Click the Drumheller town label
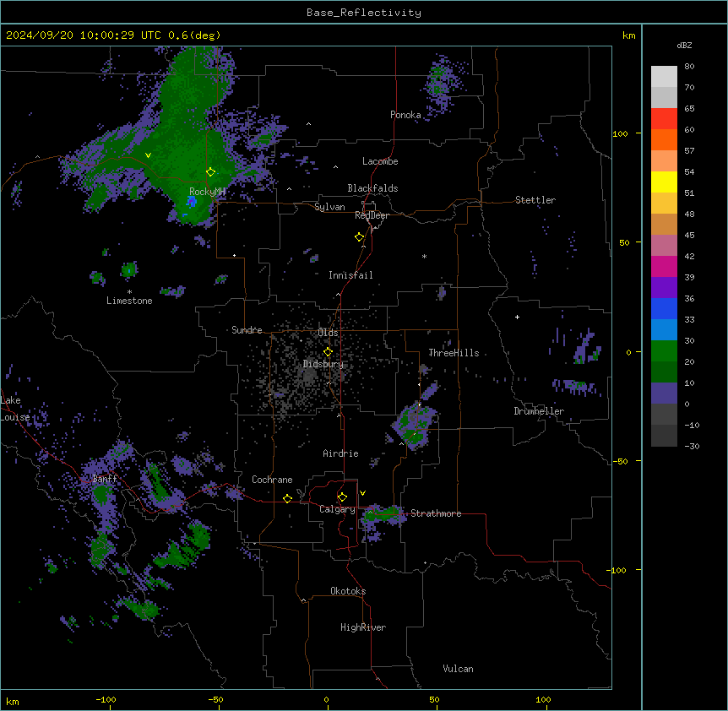 click(x=539, y=411)
